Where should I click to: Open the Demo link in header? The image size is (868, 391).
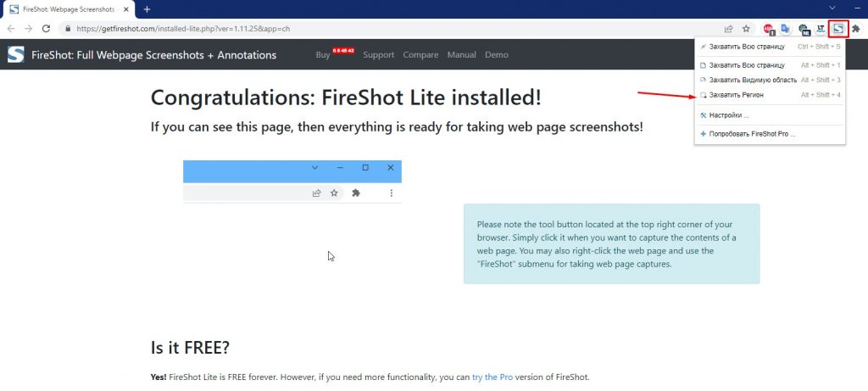(497, 55)
